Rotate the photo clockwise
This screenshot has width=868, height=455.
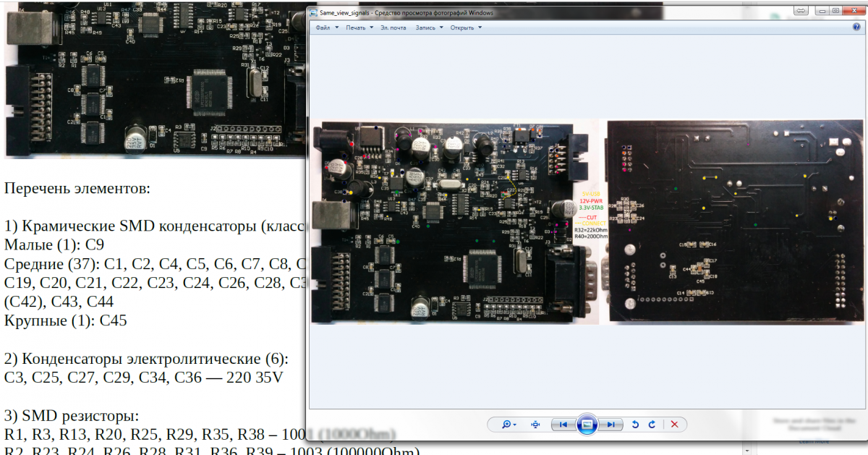pyautogui.click(x=652, y=425)
